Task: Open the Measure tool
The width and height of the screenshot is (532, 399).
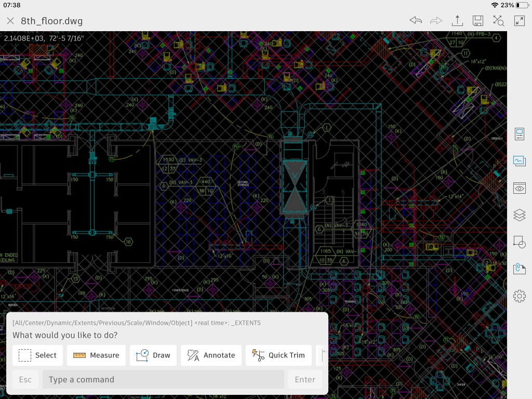Action: pyautogui.click(x=96, y=355)
